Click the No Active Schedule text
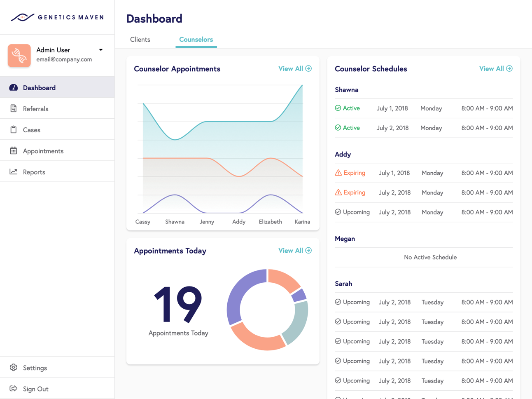 (430, 257)
